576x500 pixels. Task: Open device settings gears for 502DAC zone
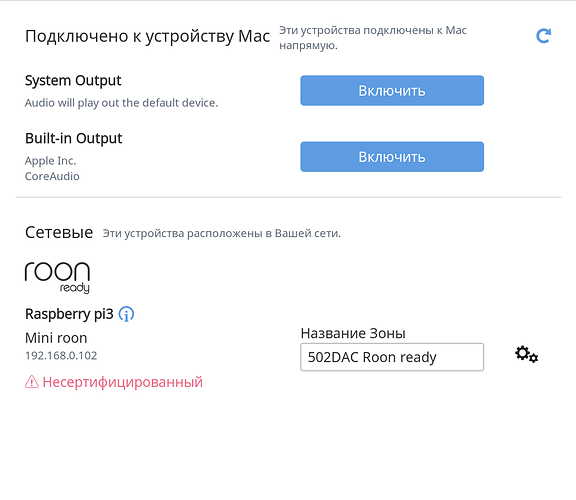(526, 355)
